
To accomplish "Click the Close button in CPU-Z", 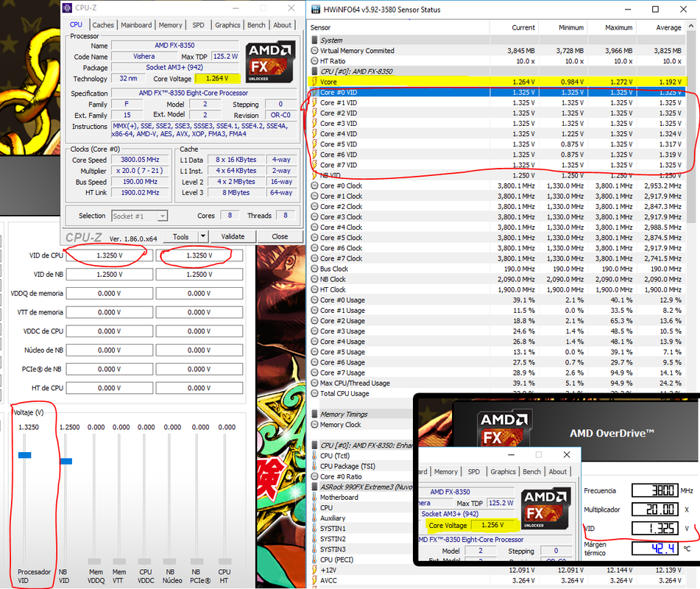I will click(x=280, y=236).
